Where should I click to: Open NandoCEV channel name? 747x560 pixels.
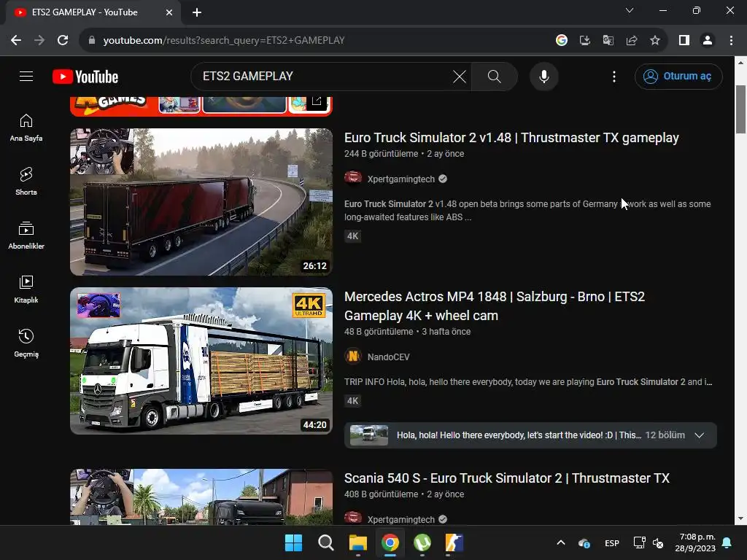coord(388,357)
